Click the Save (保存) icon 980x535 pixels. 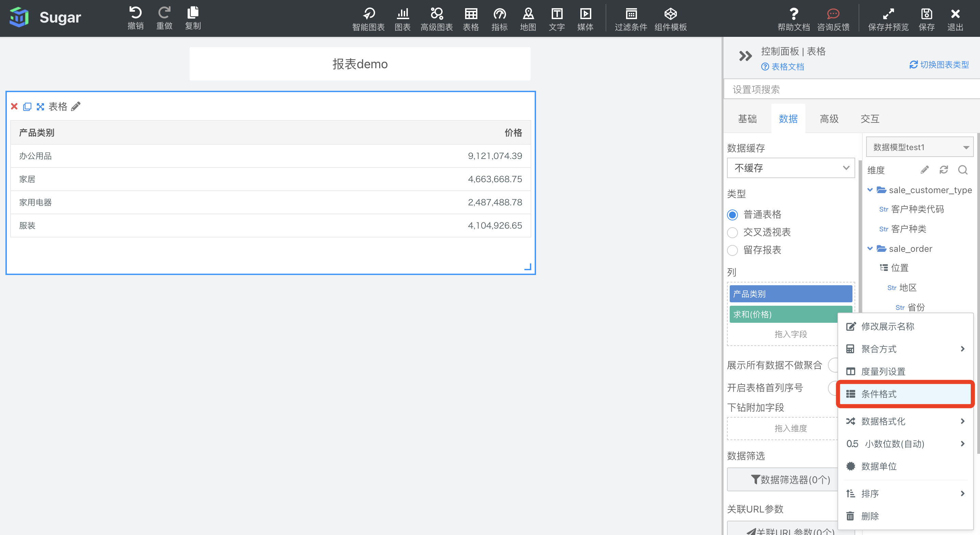click(926, 19)
